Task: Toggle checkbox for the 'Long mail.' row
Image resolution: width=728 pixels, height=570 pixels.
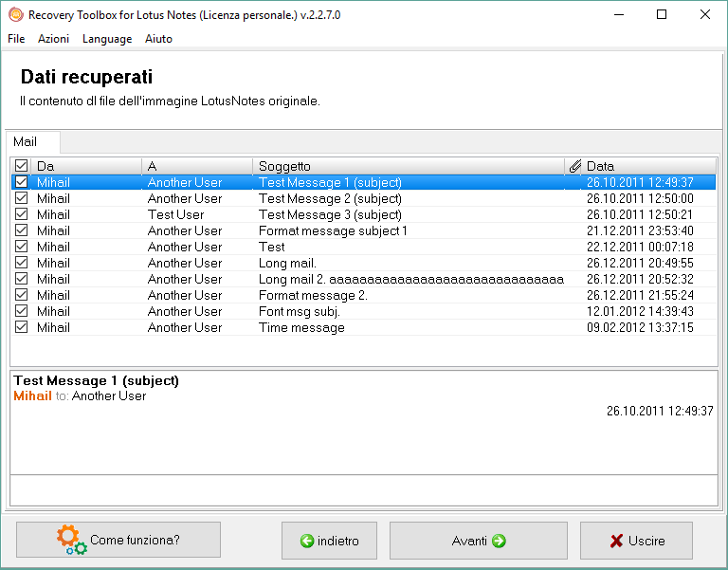Action: coord(22,263)
